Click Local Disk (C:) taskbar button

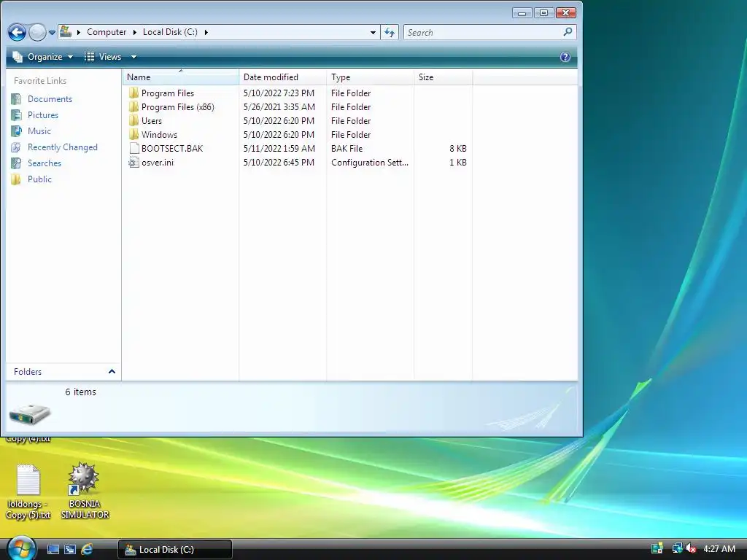point(175,550)
